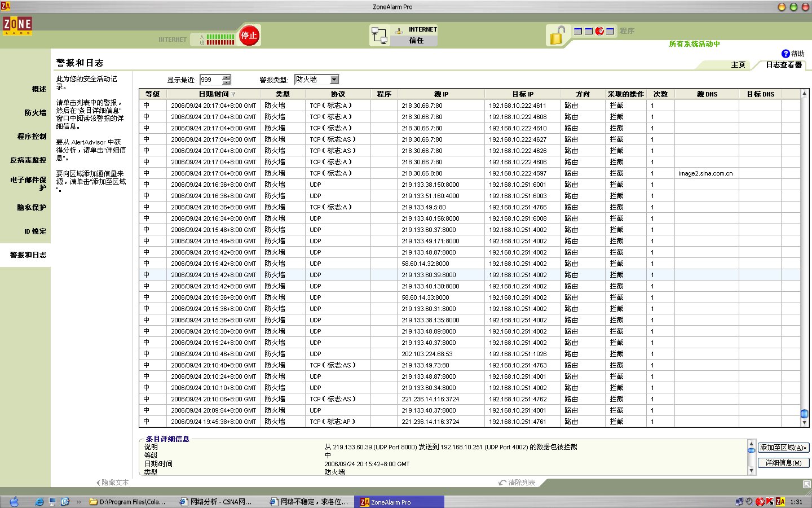Image resolution: width=812 pixels, height=508 pixels.
Task: Click the Internet Explorer quick launch icon
Action: [39, 501]
